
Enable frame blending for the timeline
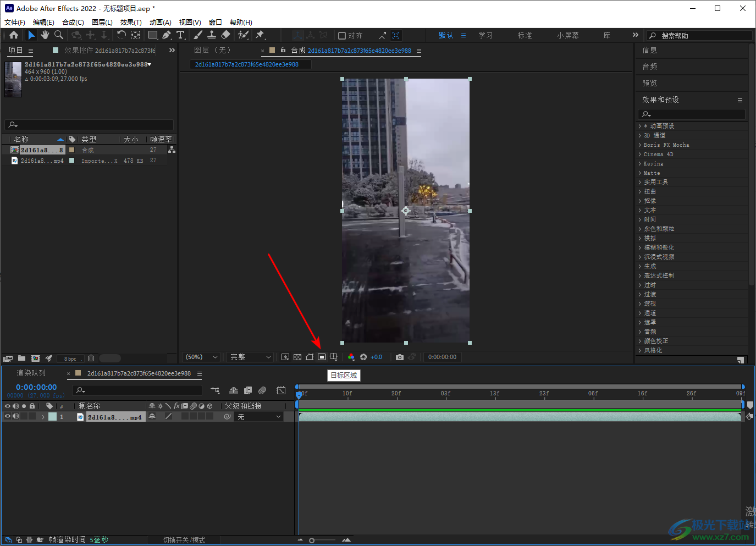click(248, 390)
